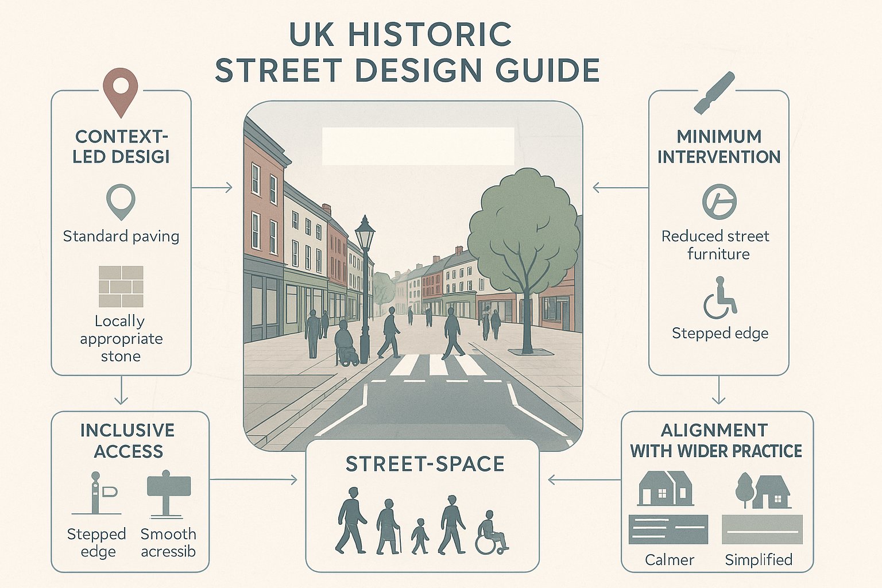The image size is (882, 588).
Task: Click the Standard paving label
Action: (x=121, y=236)
